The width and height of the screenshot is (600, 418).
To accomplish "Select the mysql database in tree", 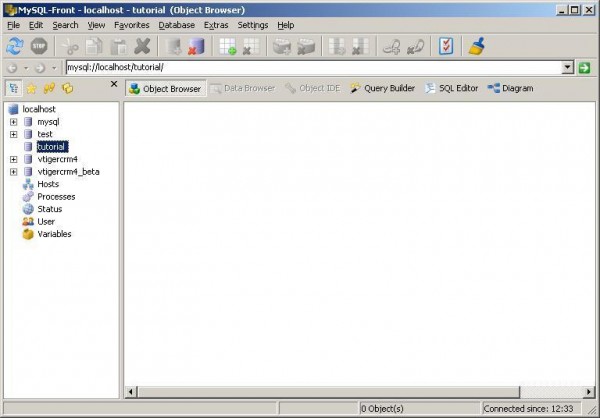I will [x=48, y=122].
